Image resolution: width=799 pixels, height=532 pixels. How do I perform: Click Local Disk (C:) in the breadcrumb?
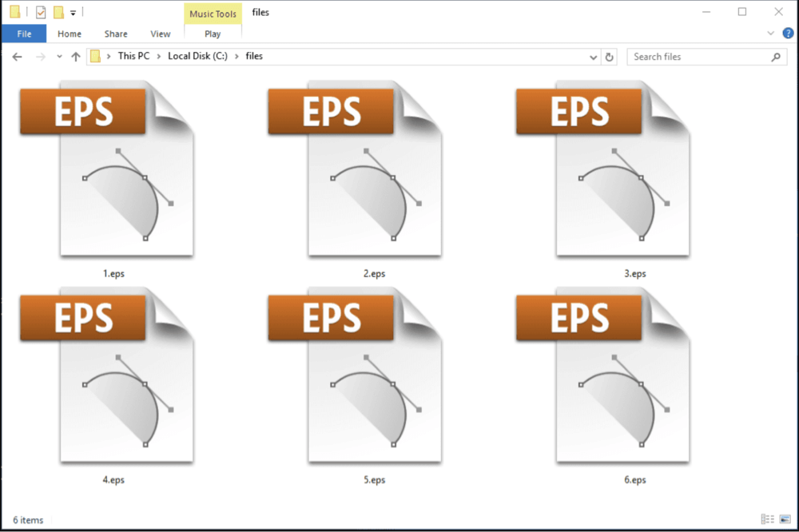coord(197,57)
